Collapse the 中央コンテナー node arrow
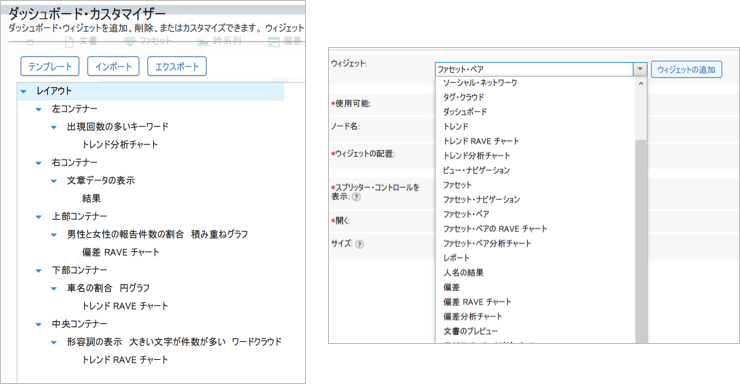This screenshot has width=740, height=384. [x=39, y=325]
